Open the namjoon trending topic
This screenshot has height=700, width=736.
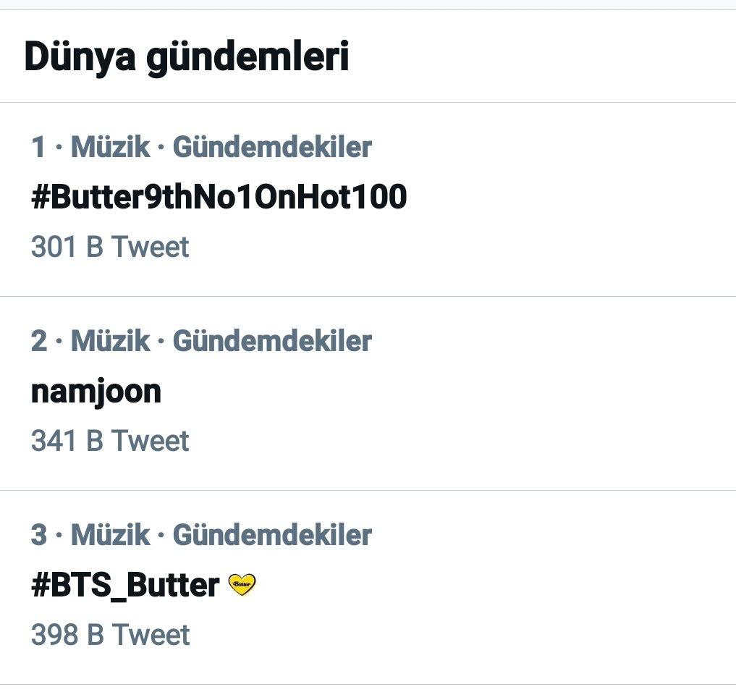(x=96, y=392)
